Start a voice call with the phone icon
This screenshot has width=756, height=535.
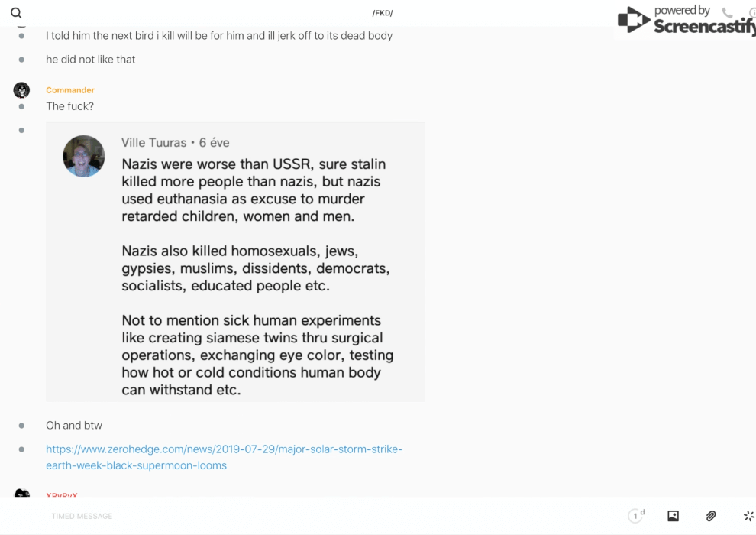(727, 13)
